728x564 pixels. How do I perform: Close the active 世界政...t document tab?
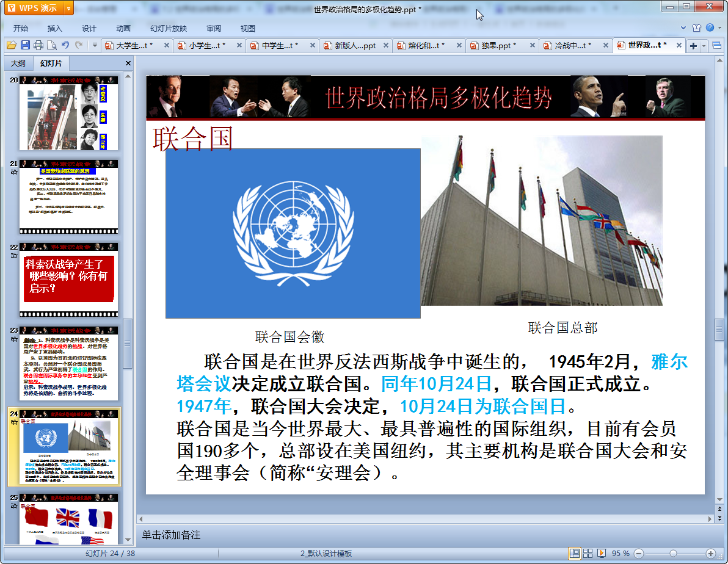(679, 46)
